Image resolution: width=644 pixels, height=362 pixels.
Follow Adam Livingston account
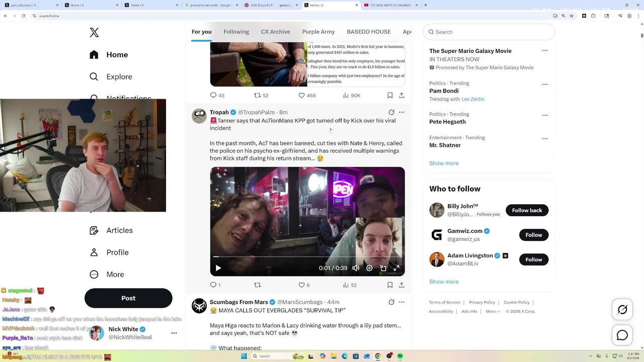coord(533,259)
